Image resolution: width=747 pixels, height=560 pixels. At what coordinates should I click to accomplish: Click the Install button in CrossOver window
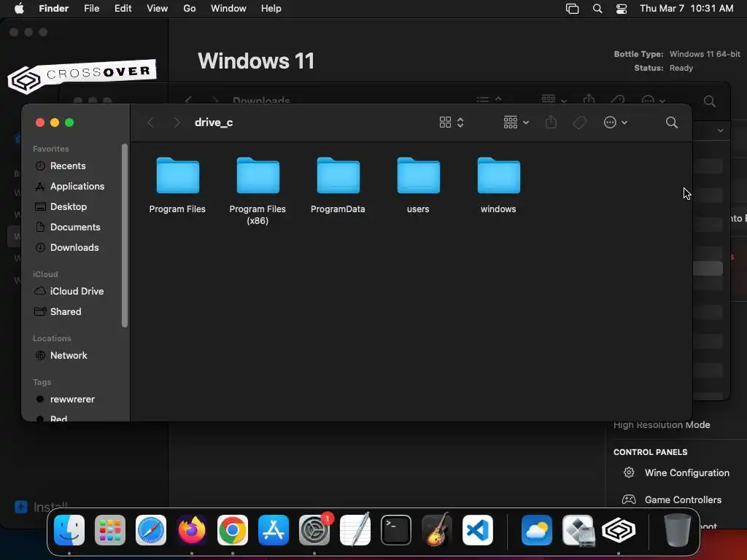click(x=41, y=507)
